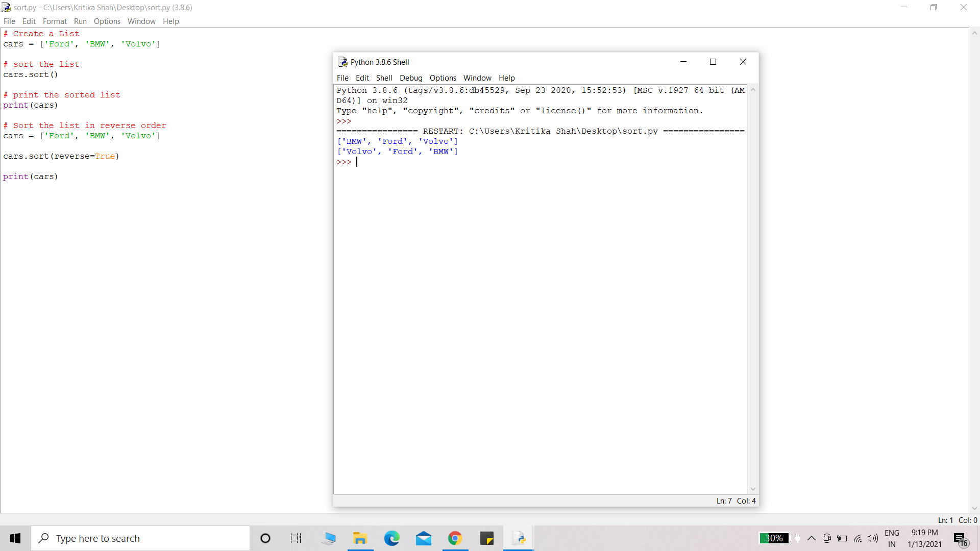This screenshot has width=980, height=551.
Task: Open Help menu in Python Shell window
Action: (507, 78)
